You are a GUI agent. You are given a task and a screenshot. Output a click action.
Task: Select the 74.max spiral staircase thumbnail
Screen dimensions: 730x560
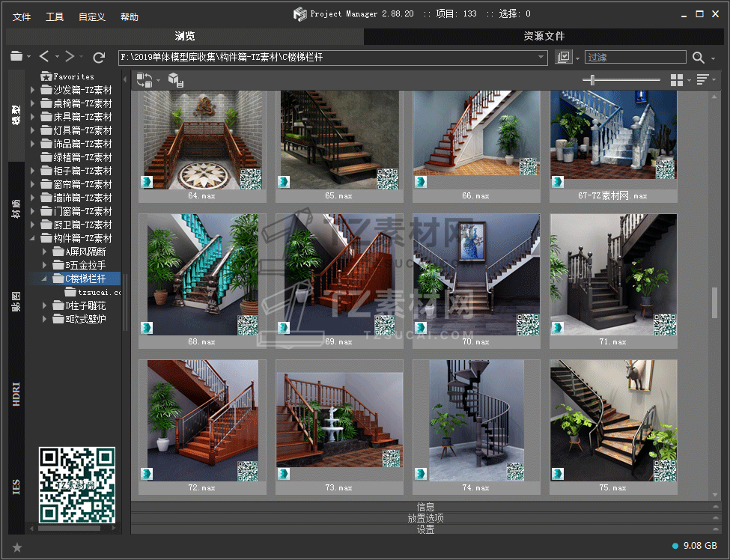pos(476,421)
